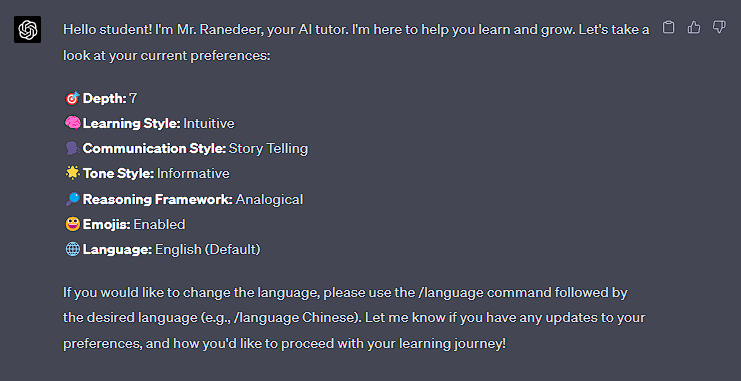Click the ChatGPT logo avatar

27,30
